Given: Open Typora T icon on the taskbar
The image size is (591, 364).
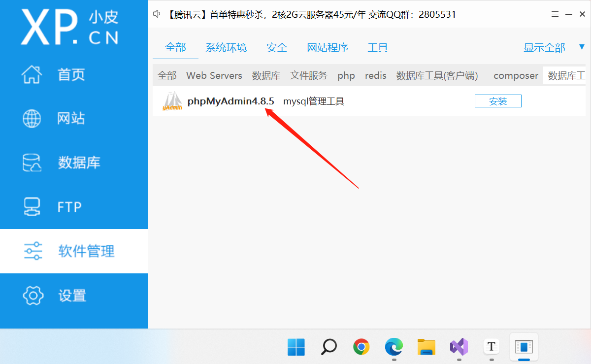Looking at the screenshot, I should 491,347.
